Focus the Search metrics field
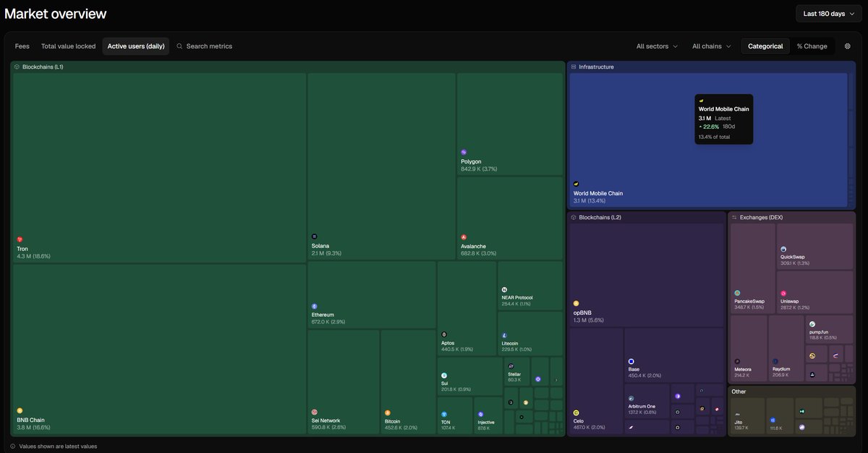868x453 pixels. 205,46
